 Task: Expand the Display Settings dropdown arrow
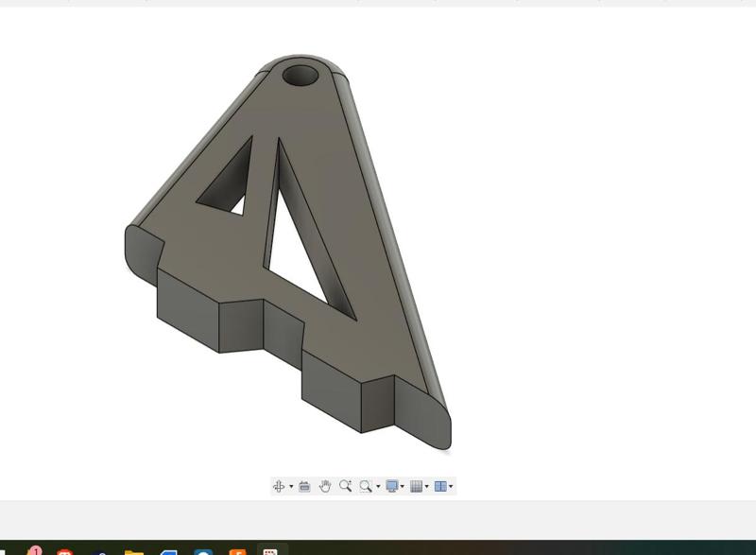point(403,486)
